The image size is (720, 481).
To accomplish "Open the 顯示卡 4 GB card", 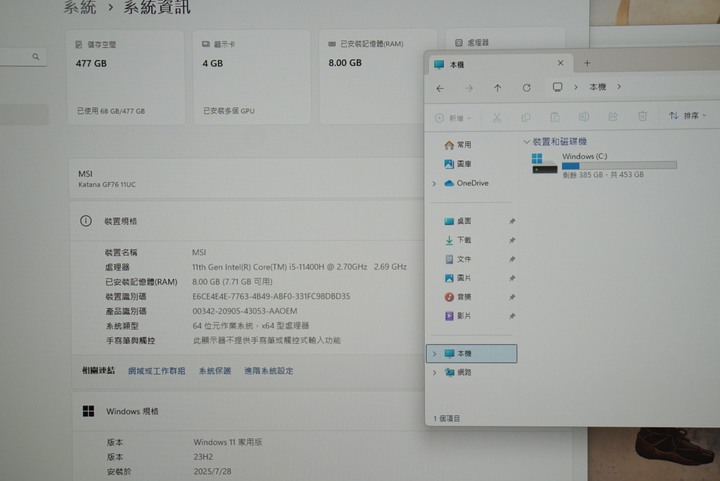I will [252, 77].
